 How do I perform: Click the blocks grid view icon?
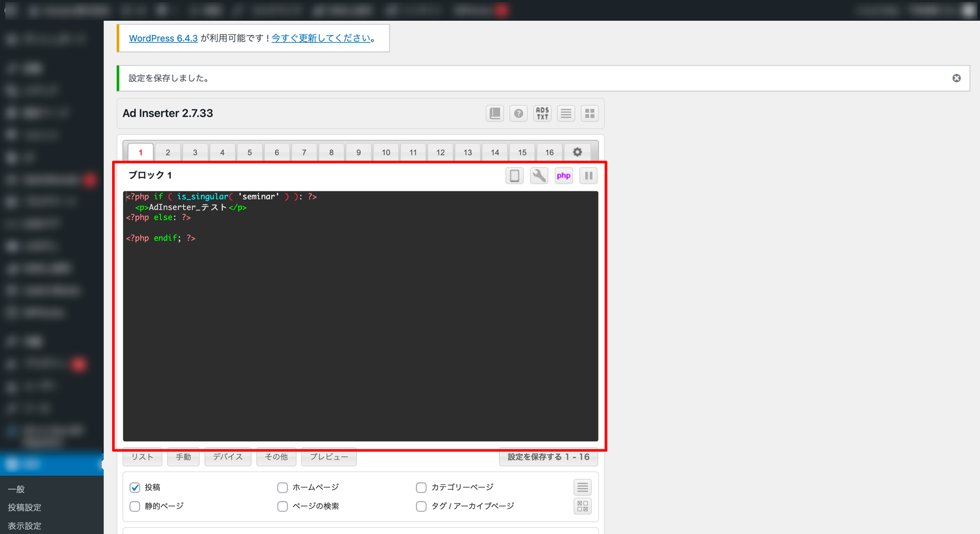[590, 113]
